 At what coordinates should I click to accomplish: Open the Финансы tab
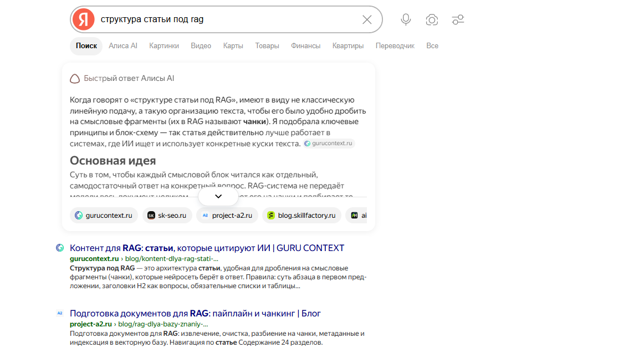(305, 46)
